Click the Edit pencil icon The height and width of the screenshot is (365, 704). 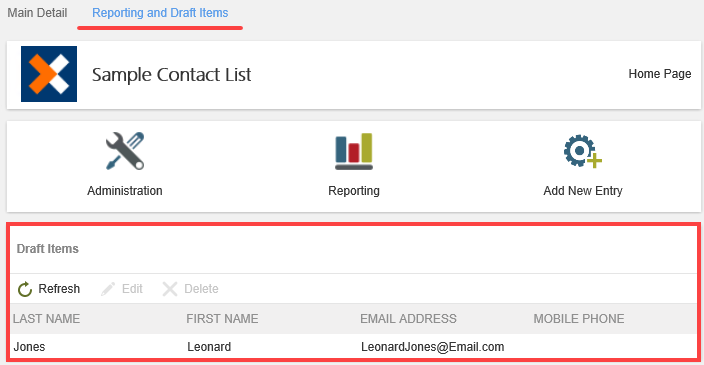point(108,289)
